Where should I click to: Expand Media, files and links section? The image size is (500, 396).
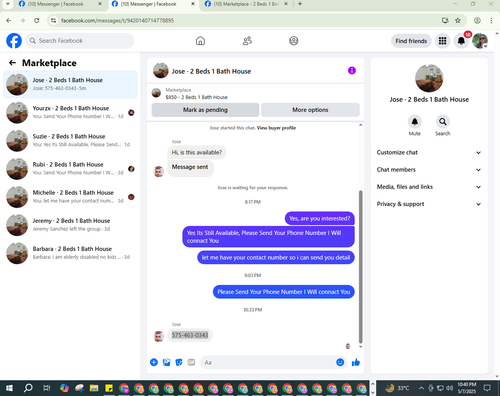click(x=429, y=187)
